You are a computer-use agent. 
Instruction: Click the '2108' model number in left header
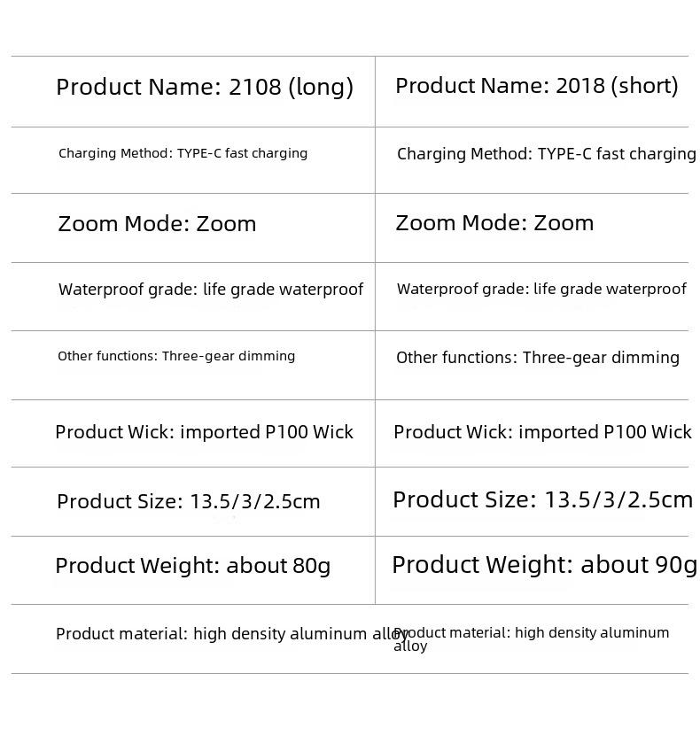255,87
